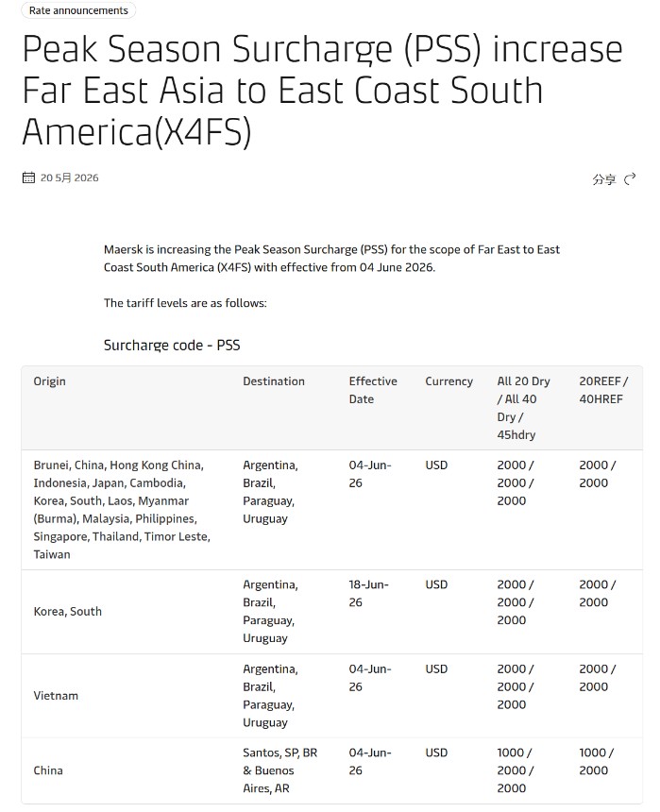
Task: Click the Effective Date column header
Action: coord(373,390)
